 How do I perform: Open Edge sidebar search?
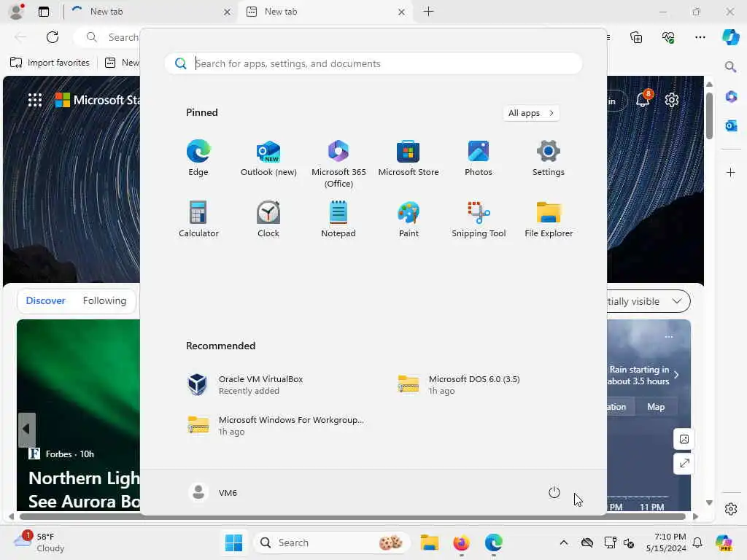(x=730, y=66)
